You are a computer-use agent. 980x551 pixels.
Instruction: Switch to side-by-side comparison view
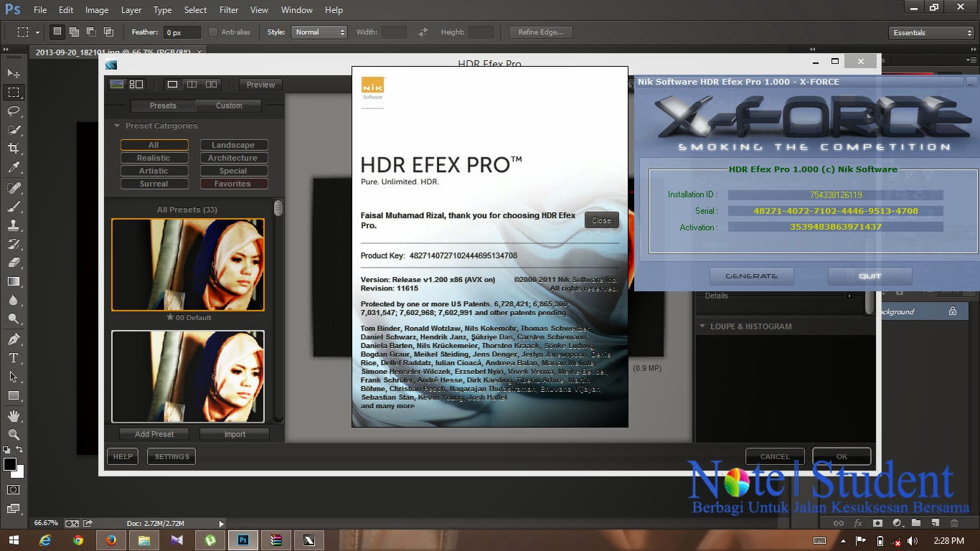(x=211, y=85)
